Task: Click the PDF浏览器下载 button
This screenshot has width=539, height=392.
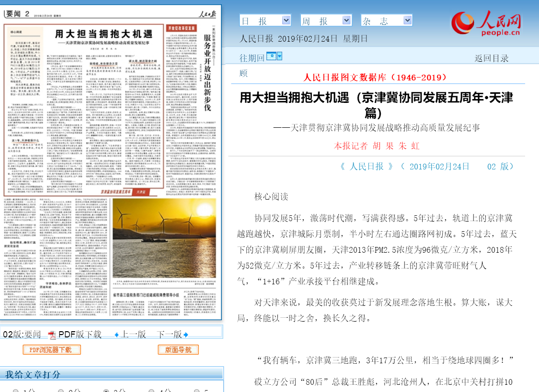Action: [x=52, y=350]
